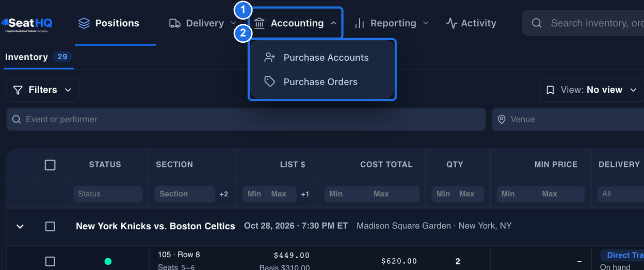644x270 pixels.
Task: Switch to the Inventory tab
Action: tap(38, 57)
